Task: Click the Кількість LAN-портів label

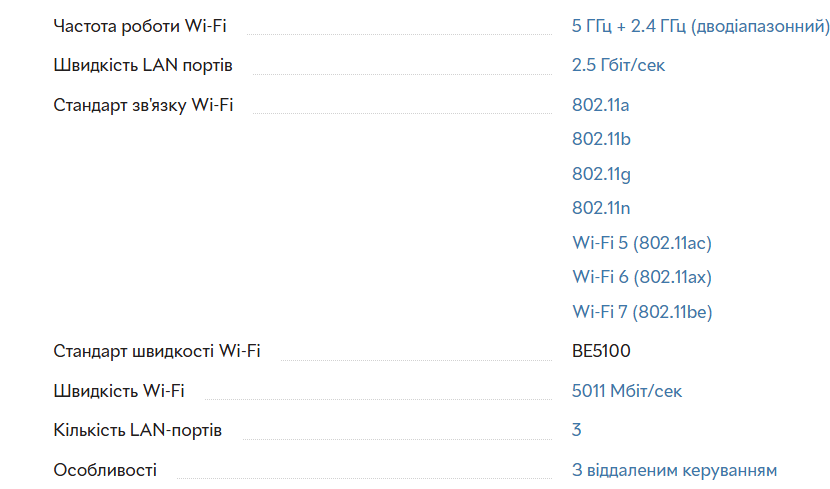Action: pos(138,430)
